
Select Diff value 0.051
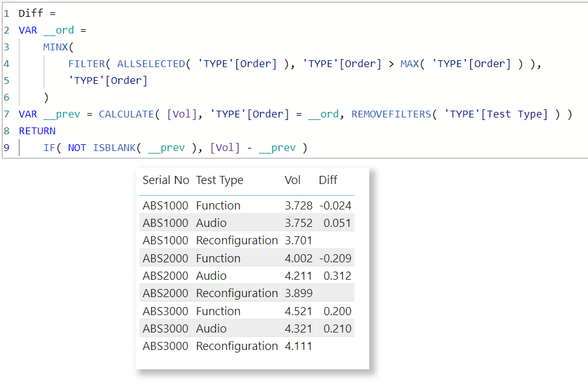(337, 223)
